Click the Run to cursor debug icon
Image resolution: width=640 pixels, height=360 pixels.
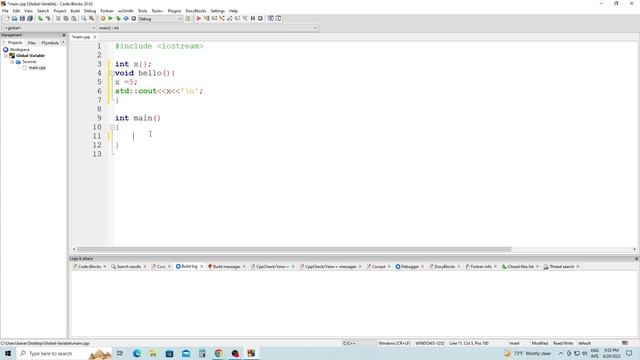207,18
